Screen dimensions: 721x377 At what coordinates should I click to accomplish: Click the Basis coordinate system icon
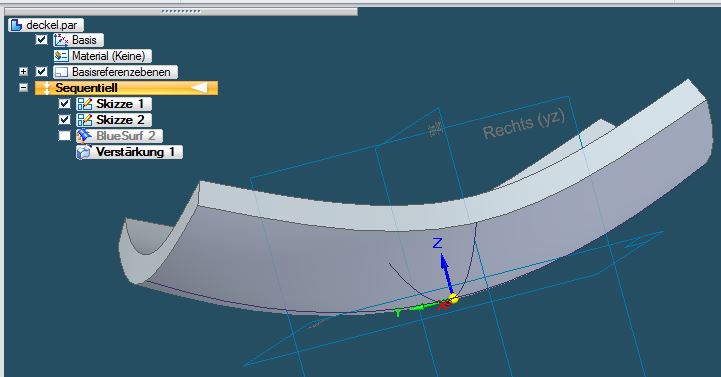61,40
